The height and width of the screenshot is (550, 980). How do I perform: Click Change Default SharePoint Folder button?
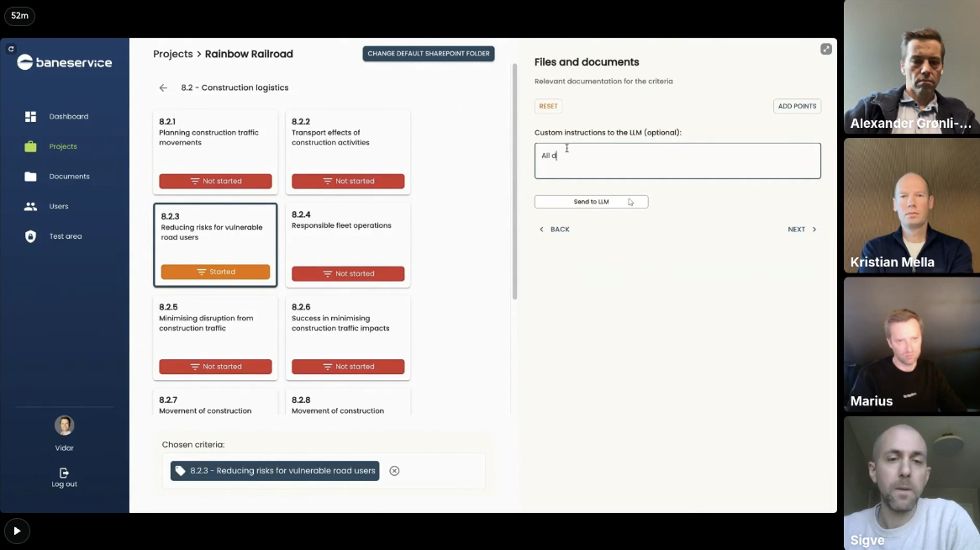[429, 54]
